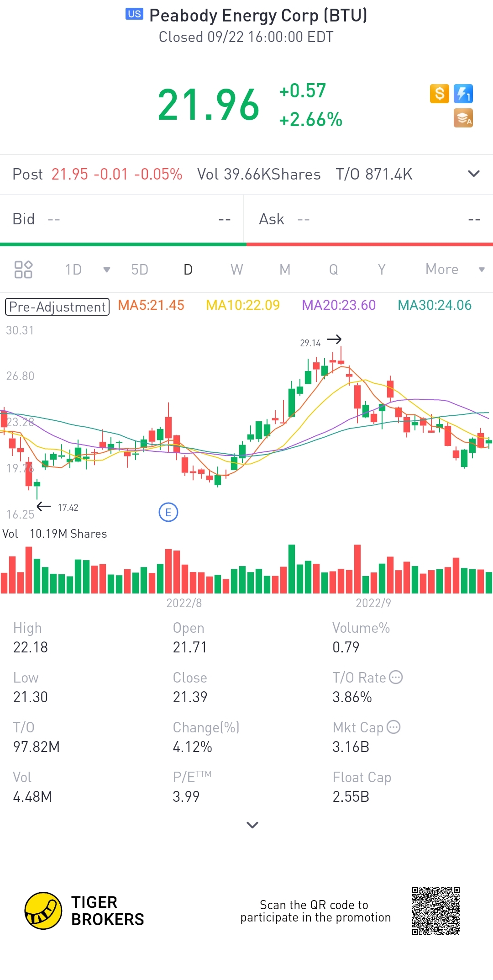The image size is (493, 980).
Task: Tap the P/E TTM 3.99 value
Action: point(186,797)
